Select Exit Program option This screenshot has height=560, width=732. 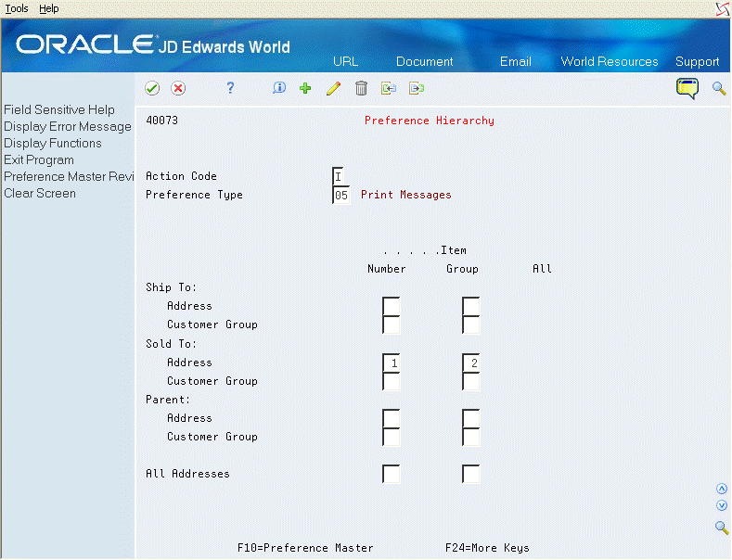39,160
